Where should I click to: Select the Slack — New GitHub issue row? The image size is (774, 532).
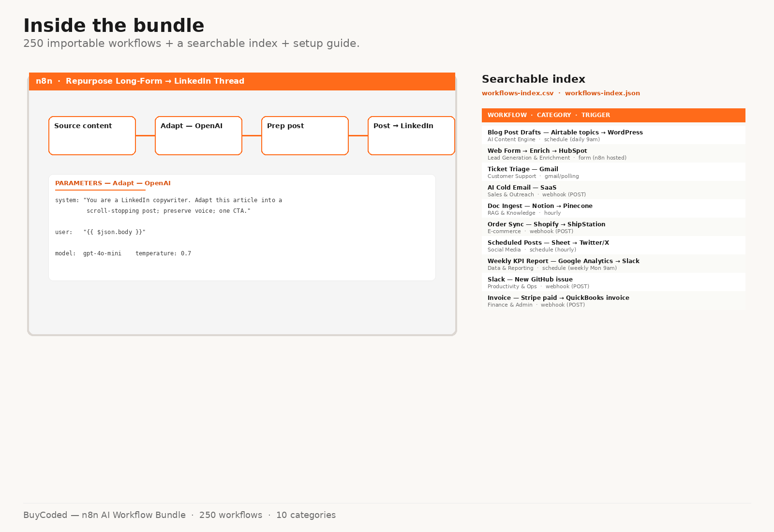[613, 282]
